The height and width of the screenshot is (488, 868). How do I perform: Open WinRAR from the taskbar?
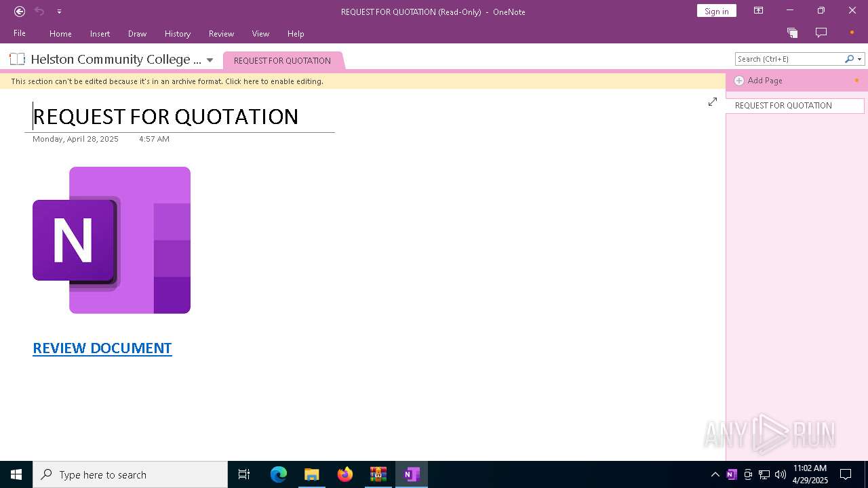pos(378,474)
